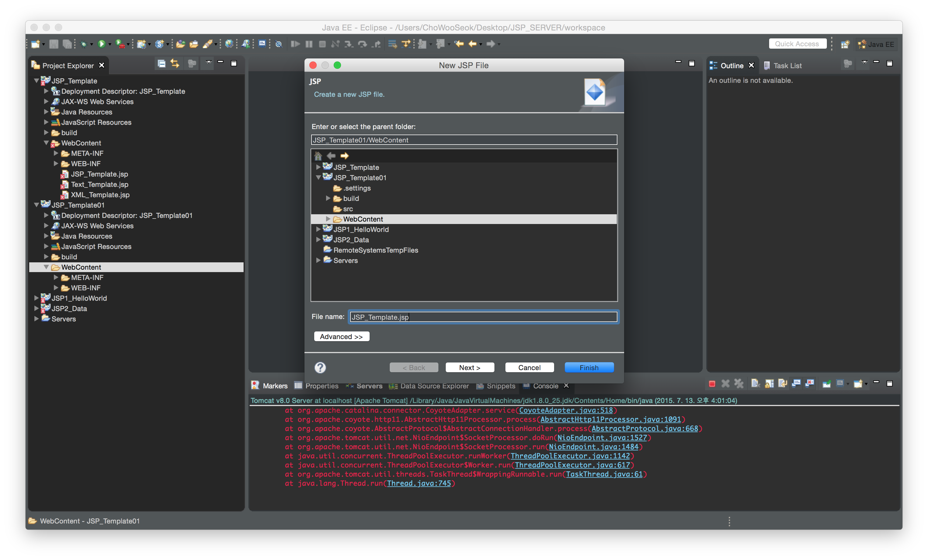Click the Debug bug icon
This screenshot has height=560, width=928.
(x=84, y=44)
